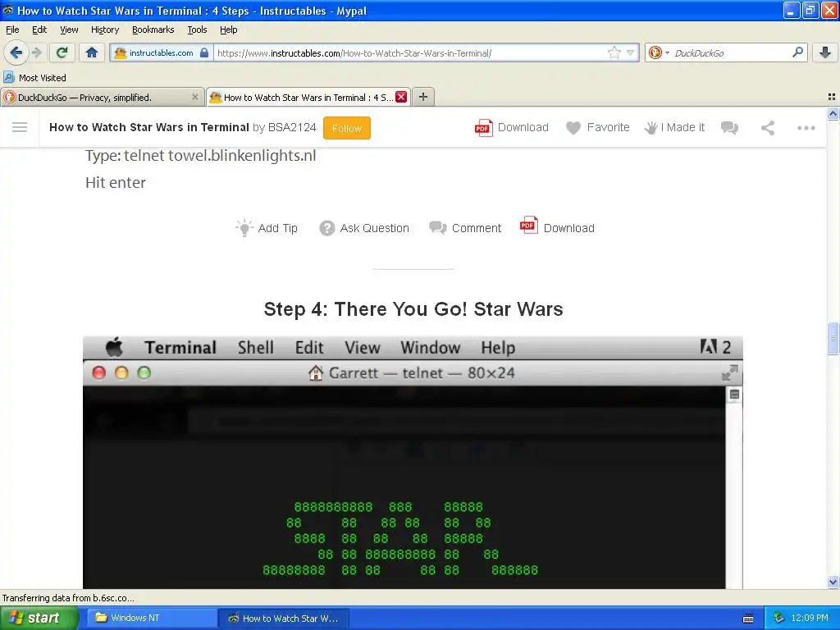Open the browser home page icon
The height and width of the screenshot is (630, 840).
click(92, 52)
